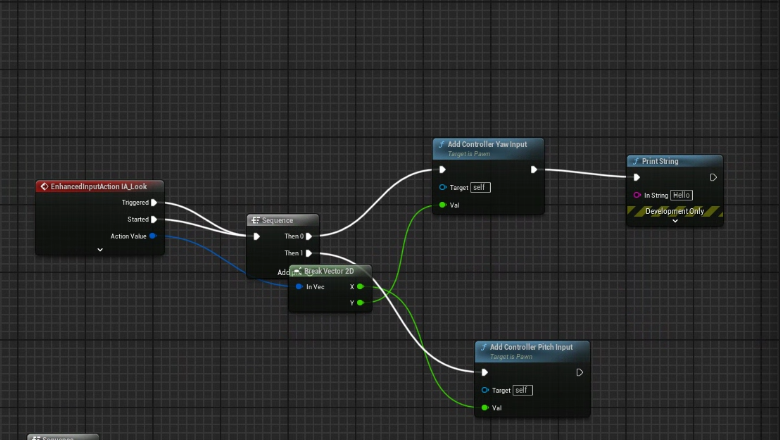780x440 pixels.
Task: Expand Print String advanced options chevron
Action: click(x=675, y=221)
